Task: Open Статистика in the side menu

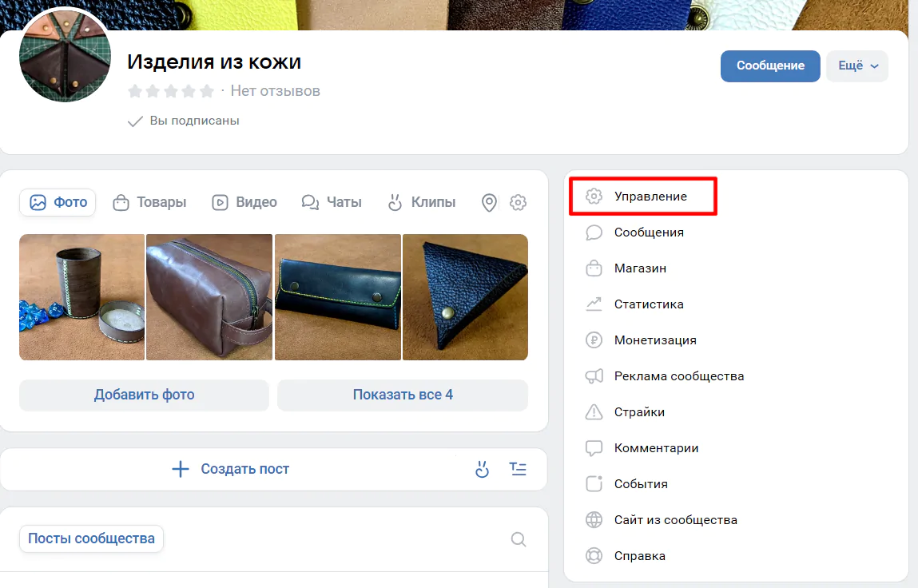Action: (649, 304)
